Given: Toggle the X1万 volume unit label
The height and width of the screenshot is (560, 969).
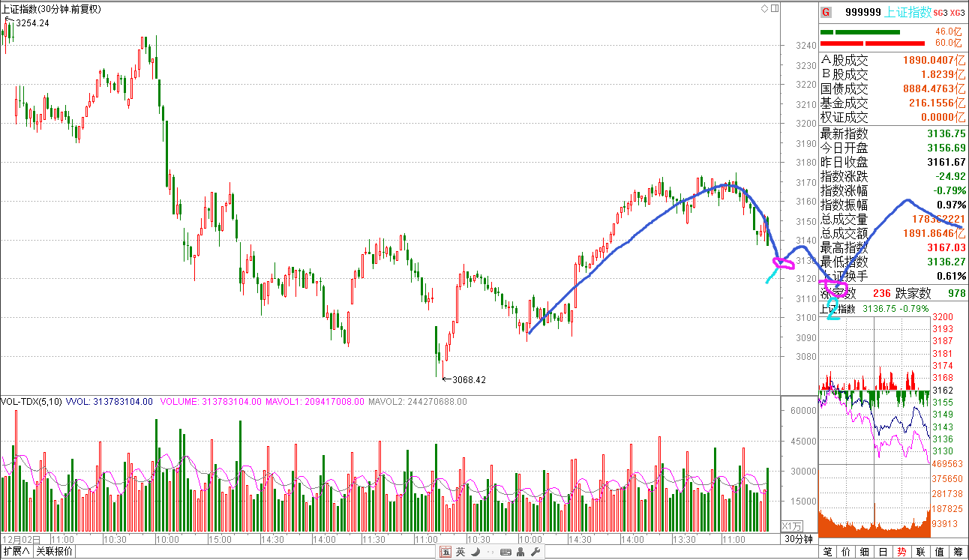Looking at the screenshot, I should (x=792, y=526).
